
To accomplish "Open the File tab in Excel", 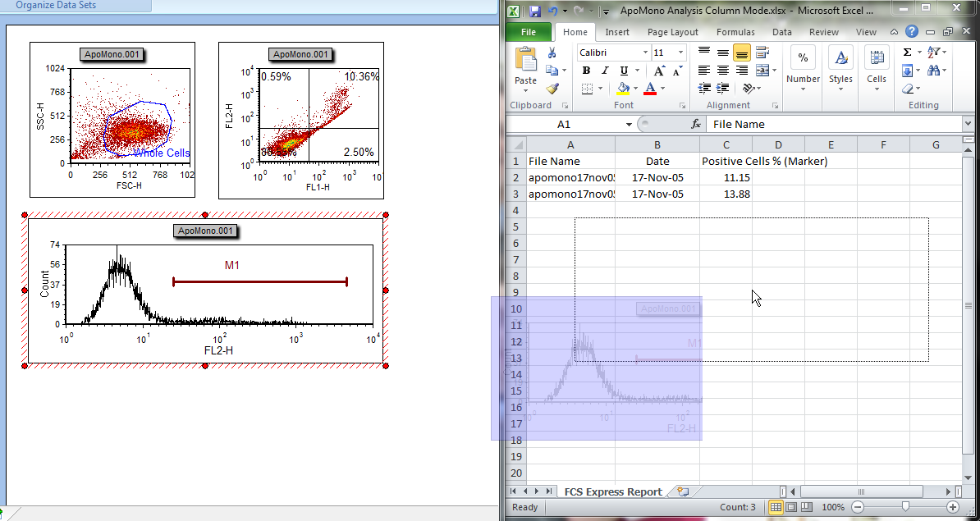I will [x=528, y=32].
